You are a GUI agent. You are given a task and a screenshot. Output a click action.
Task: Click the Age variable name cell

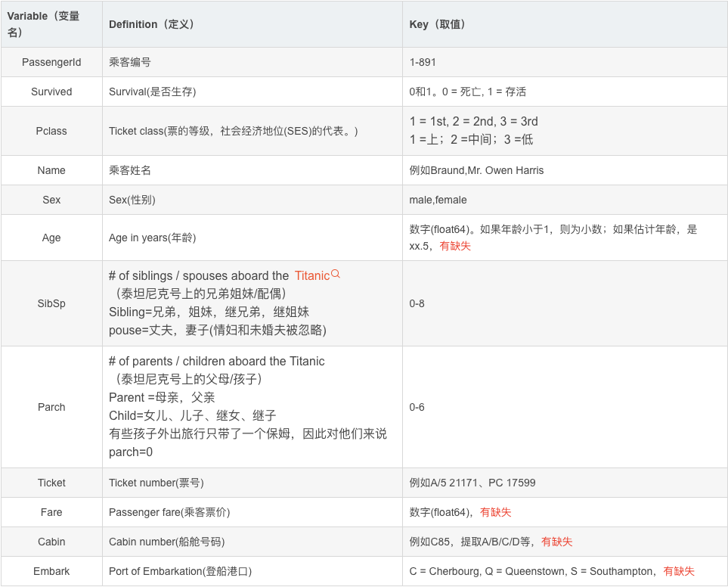(51, 237)
